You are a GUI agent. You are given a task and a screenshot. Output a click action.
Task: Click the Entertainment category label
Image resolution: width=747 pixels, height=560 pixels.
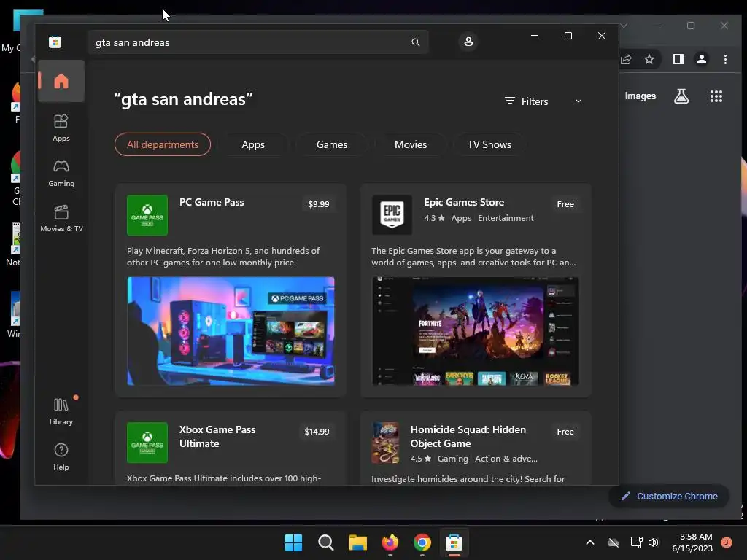pos(506,218)
